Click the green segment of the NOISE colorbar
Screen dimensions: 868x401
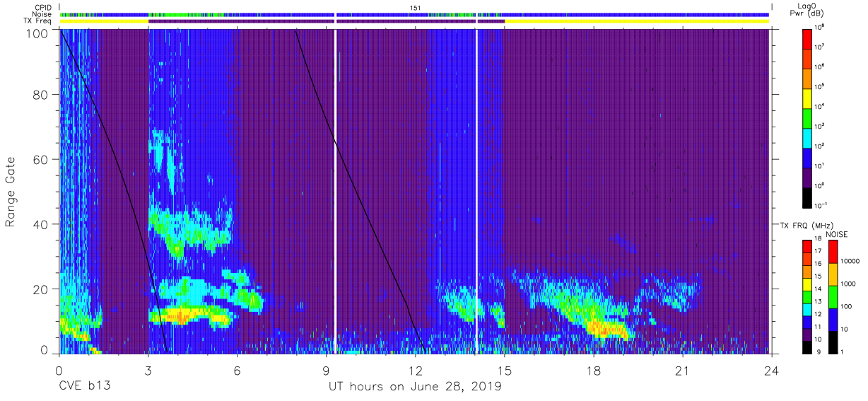tap(832, 296)
